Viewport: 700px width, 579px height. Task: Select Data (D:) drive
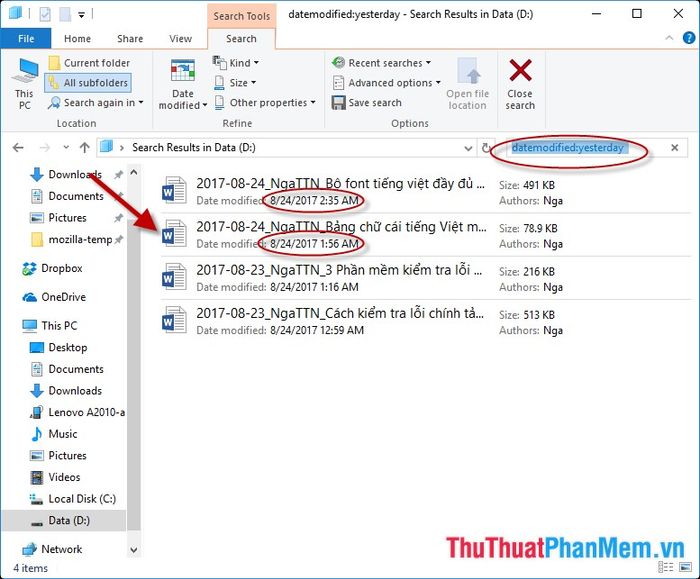(x=64, y=521)
